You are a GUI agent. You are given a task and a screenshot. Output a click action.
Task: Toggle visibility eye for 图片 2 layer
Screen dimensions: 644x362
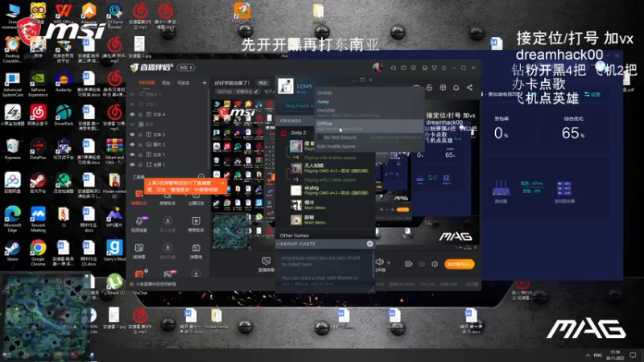tap(132, 145)
